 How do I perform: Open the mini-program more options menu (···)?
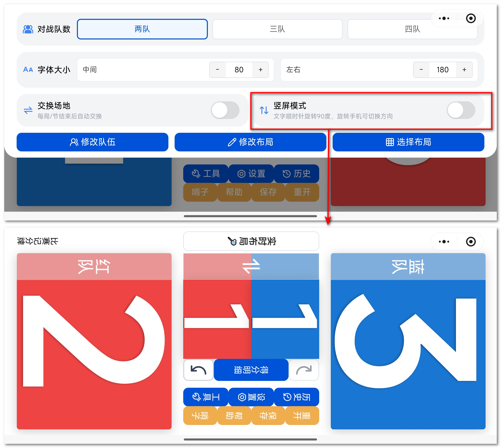point(444,18)
